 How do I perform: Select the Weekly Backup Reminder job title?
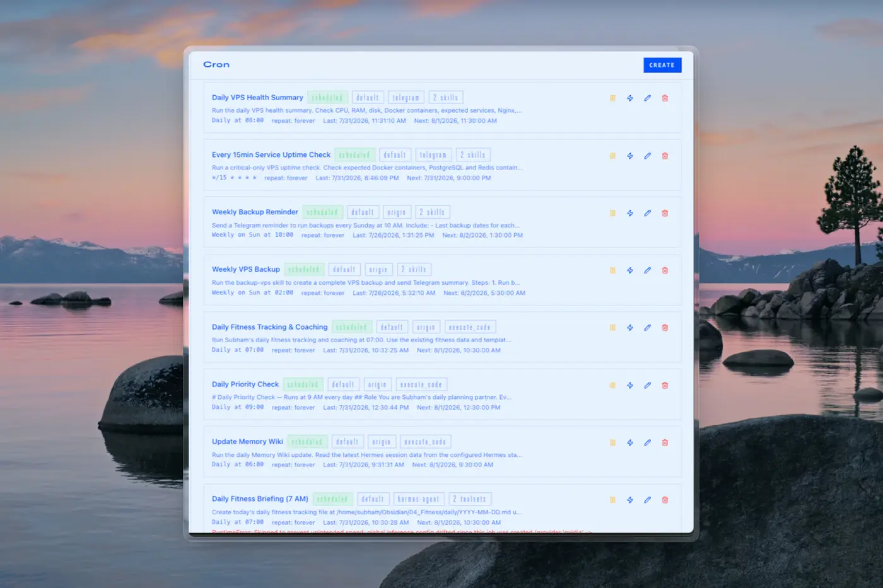click(x=255, y=212)
